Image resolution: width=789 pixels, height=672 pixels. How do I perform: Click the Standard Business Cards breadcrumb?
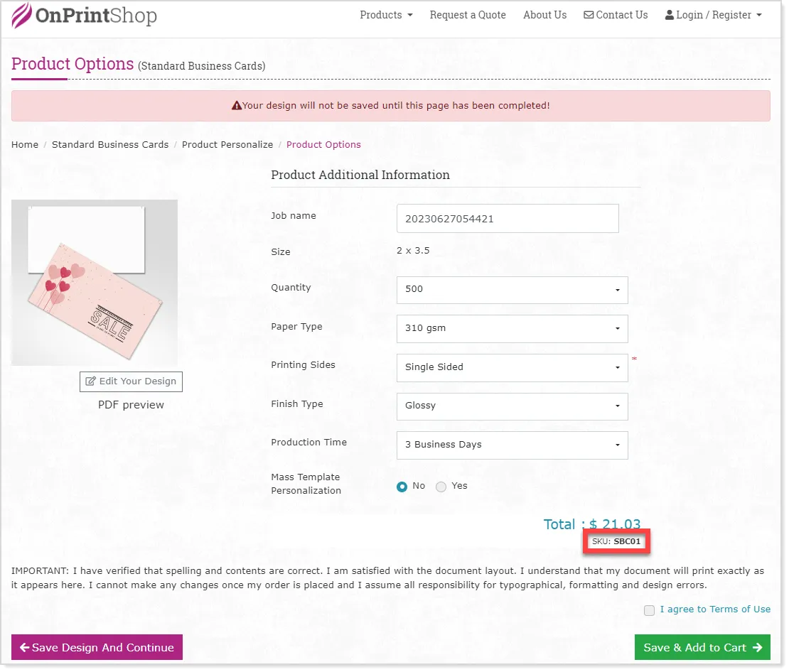point(110,144)
